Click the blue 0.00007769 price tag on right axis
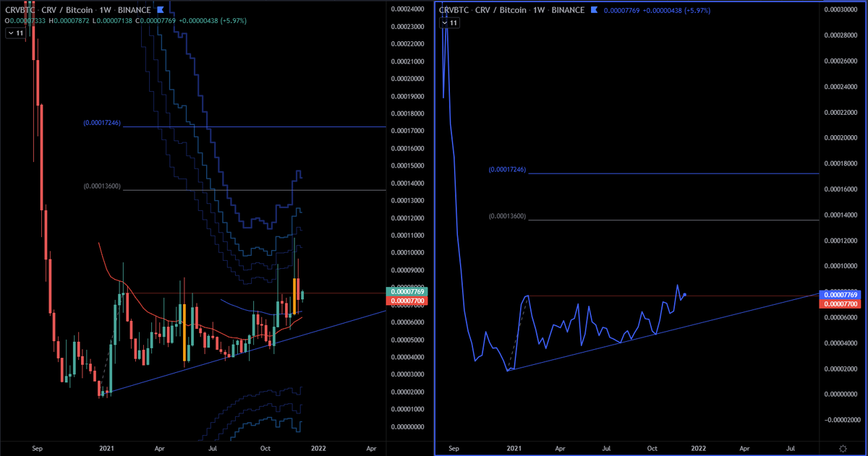Image resolution: width=868 pixels, height=456 pixels. [840, 295]
